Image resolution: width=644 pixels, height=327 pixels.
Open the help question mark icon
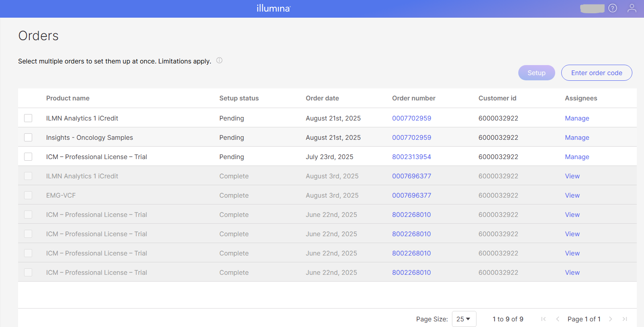click(x=612, y=8)
